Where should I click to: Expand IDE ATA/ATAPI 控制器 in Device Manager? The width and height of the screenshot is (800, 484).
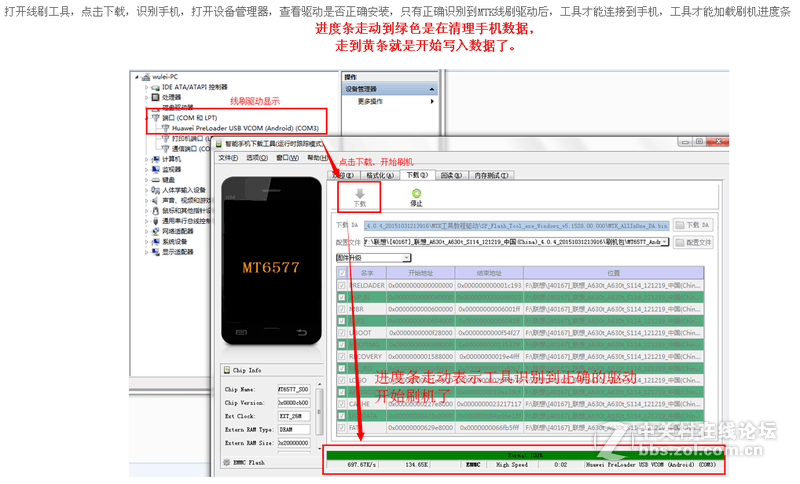coord(146,88)
